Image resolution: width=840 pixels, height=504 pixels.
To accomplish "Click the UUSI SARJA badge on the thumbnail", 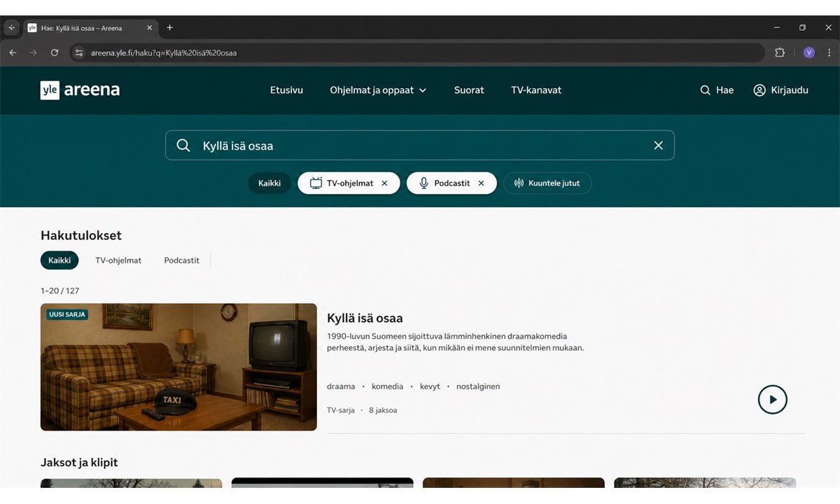I will [67, 315].
